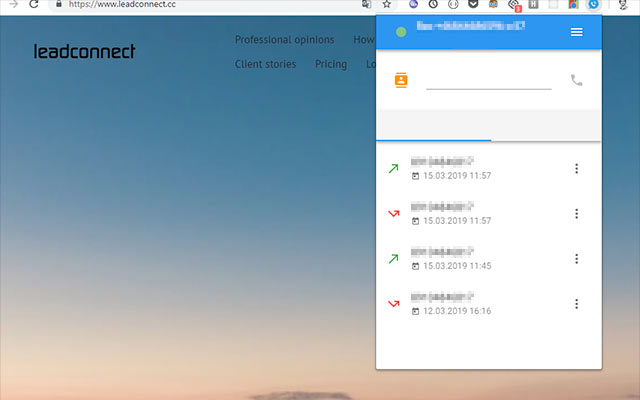Select the green-arrow call dated 15.03.2019 11:57
Image resolution: width=640 pixels, height=400 pixels.
click(x=489, y=169)
